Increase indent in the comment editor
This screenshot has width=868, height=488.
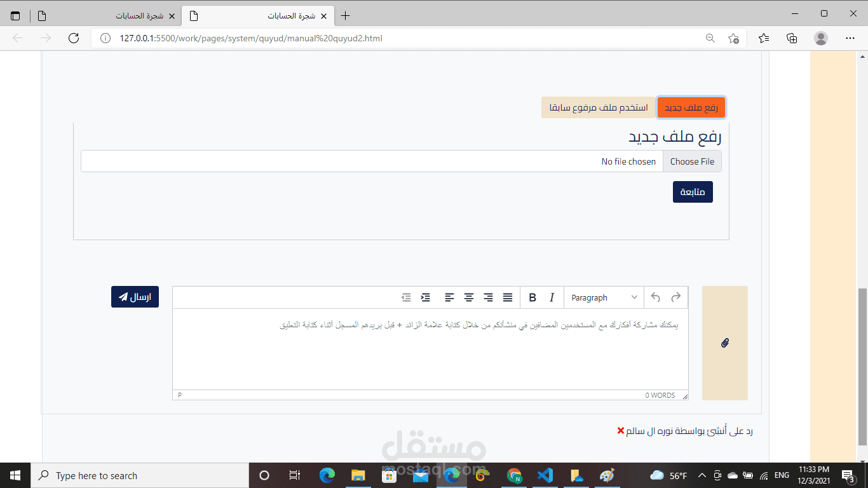(426, 297)
